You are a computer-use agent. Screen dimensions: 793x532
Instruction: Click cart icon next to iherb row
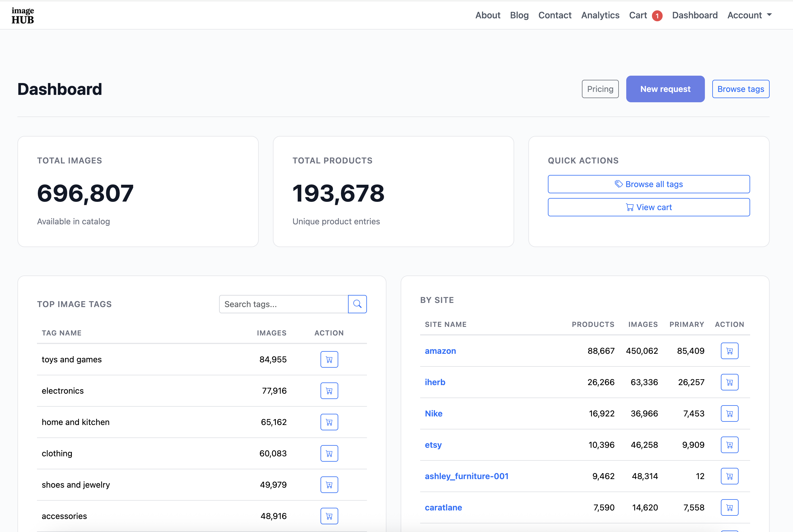729,382
